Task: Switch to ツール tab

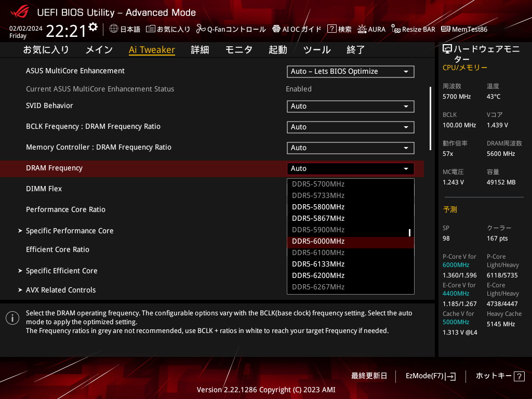Action: (x=317, y=50)
